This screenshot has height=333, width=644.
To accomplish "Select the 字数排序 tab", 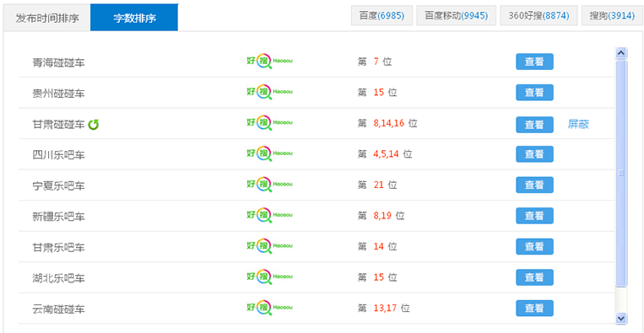I will coord(134,19).
